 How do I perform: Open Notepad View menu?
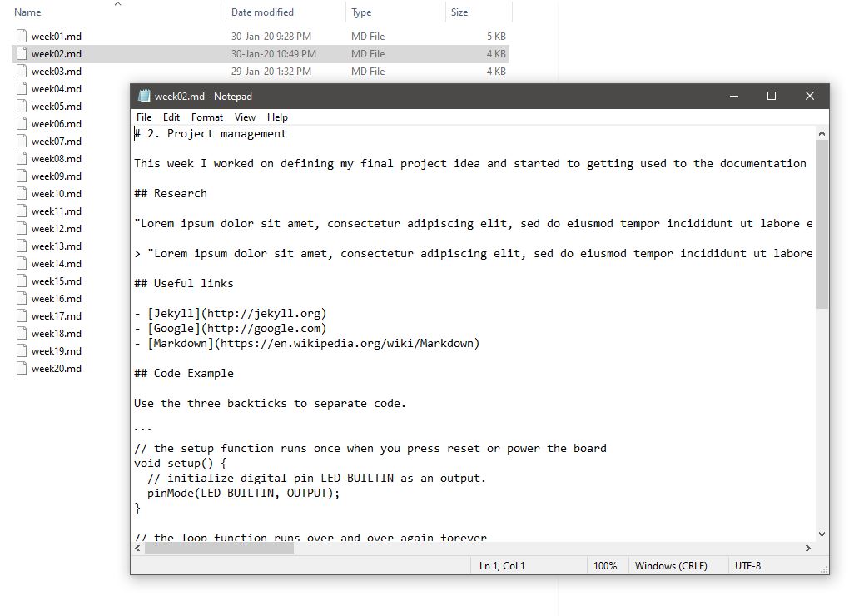tap(245, 117)
